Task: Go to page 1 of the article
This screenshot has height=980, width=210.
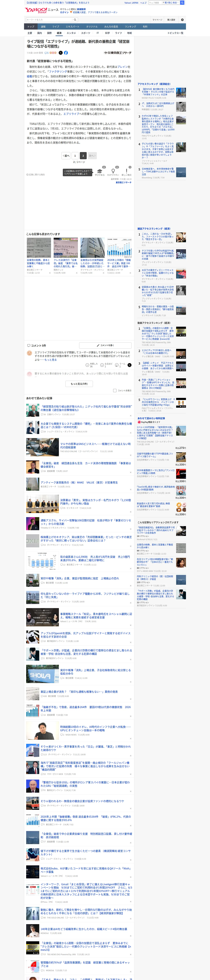Action: (75, 156)
